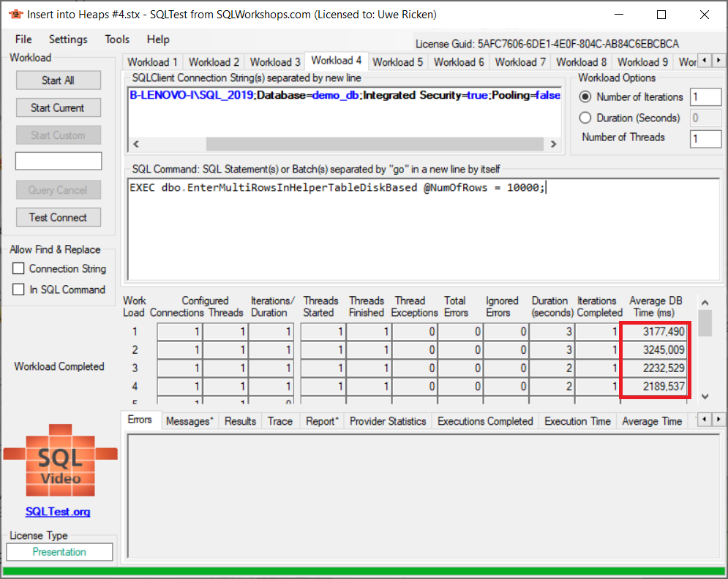Click connection string scrollbar right arrow
Viewport: 728px width, 579px height.
click(553, 144)
